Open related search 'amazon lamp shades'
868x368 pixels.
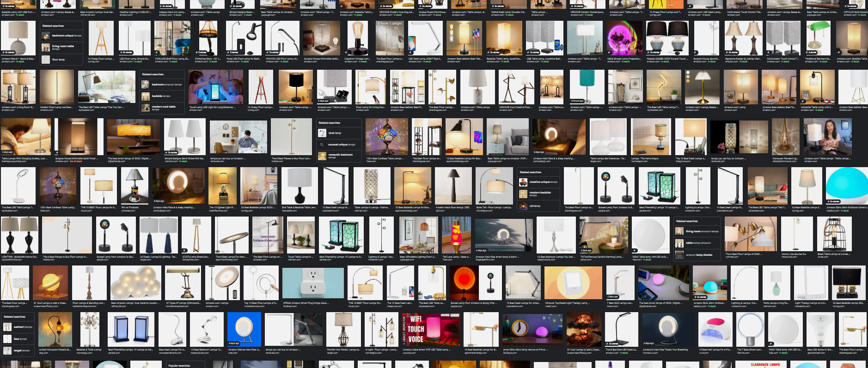pos(697,255)
